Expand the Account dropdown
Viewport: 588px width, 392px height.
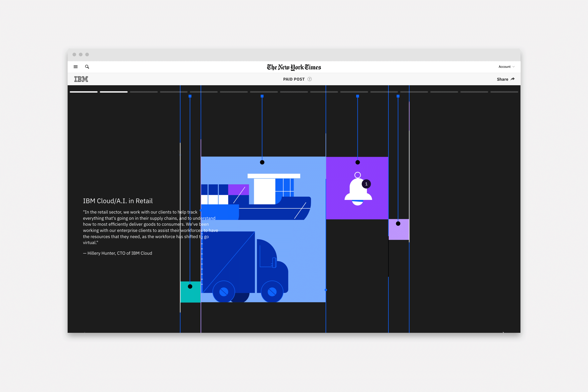(506, 67)
